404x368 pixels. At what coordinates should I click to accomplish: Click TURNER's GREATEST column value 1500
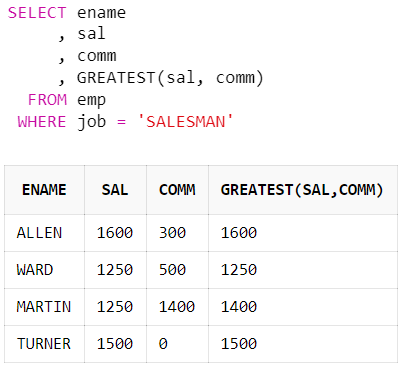pyautogui.click(x=239, y=344)
